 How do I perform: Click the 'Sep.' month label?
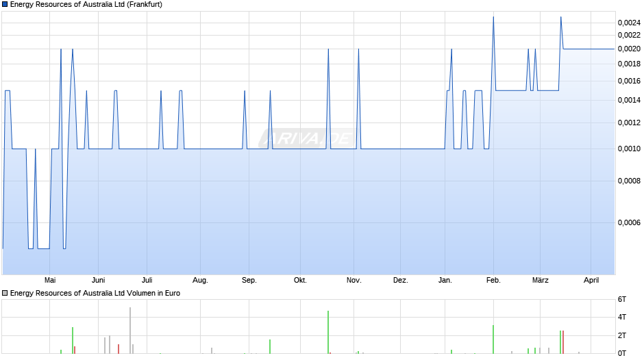tap(249, 280)
